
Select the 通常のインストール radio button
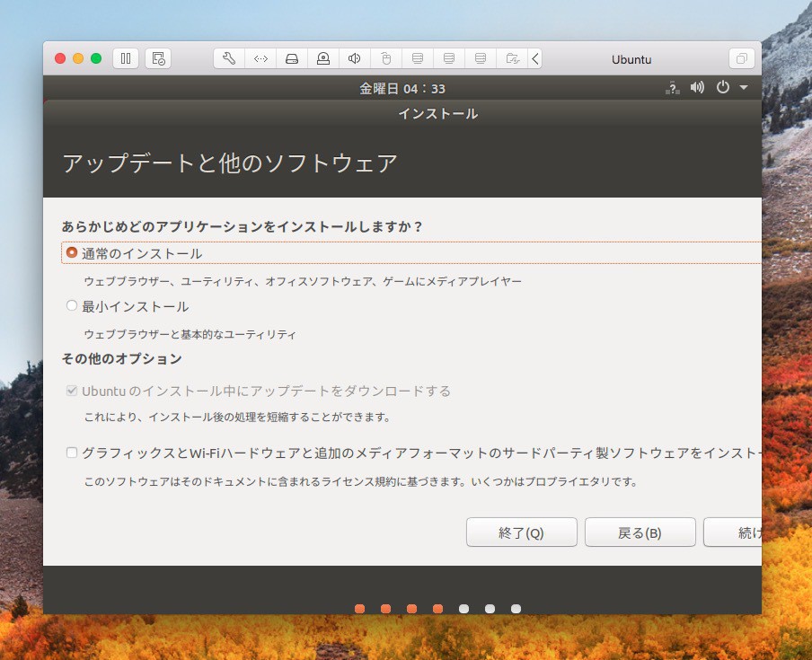click(72, 253)
